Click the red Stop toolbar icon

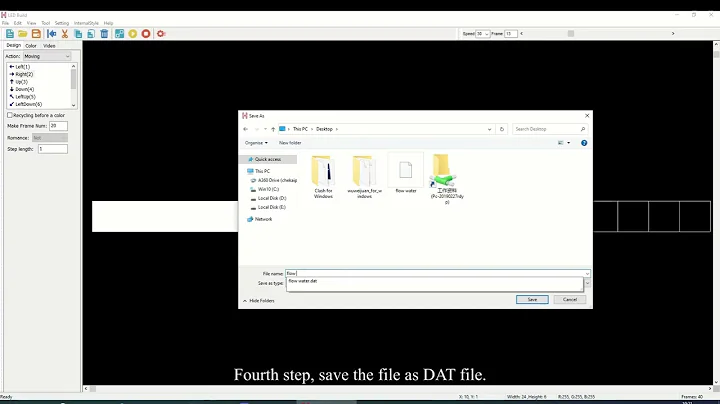[146, 34]
